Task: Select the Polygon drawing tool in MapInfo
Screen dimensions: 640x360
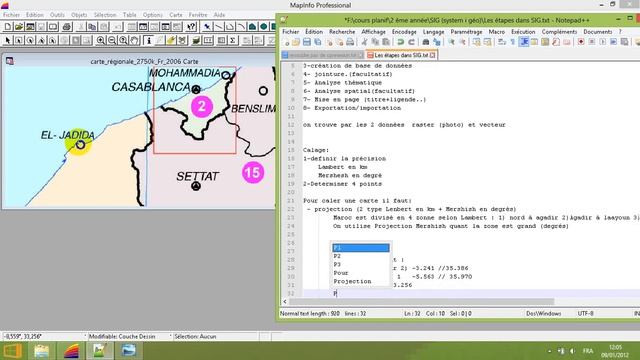Action: (x=252, y=27)
